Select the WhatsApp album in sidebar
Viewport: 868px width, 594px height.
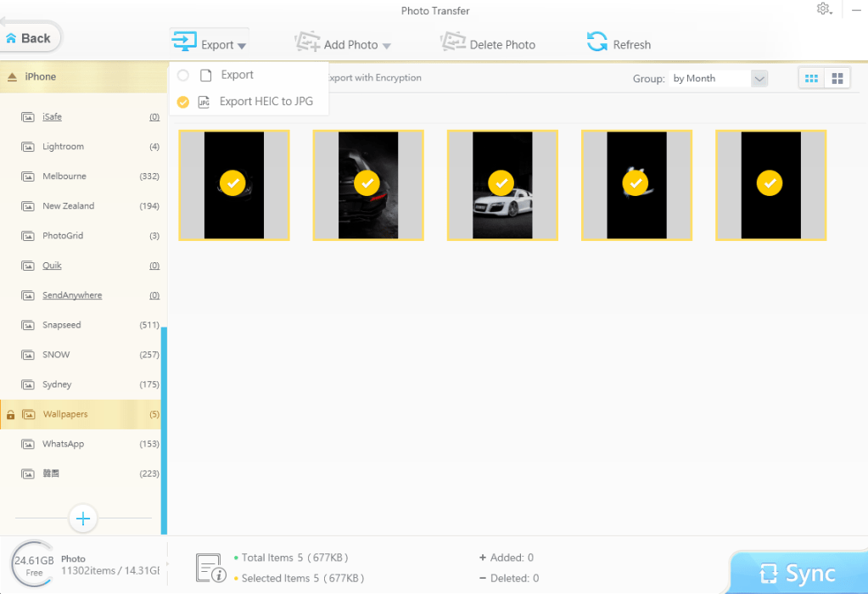(x=64, y=444)
